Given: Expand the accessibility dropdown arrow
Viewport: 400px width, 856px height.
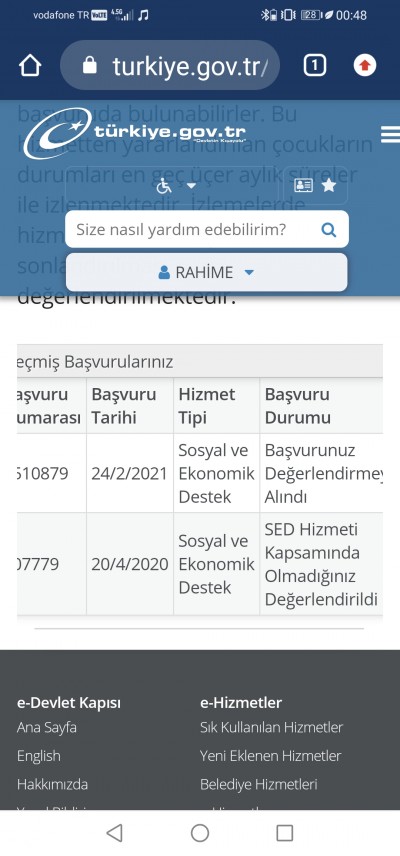Looking at the screenshot, I should (191, 186).
